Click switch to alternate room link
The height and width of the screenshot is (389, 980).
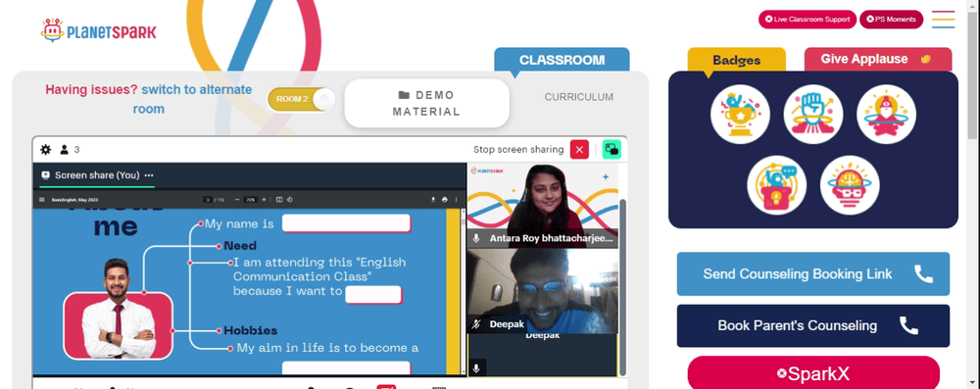tap(192, 99)
